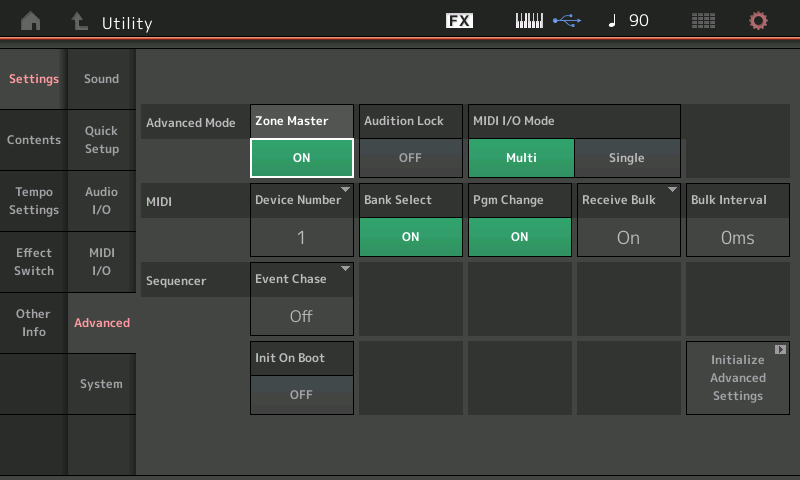Tap the MIDI keyboard status icon
This screenshot has width=800, height=480.
coord(529,21)
